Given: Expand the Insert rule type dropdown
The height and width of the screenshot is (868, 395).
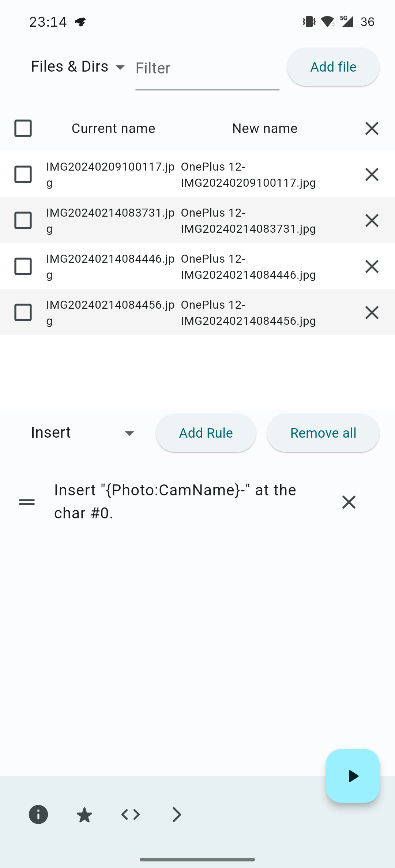Looking at the screenshot, I should pos(83,433).
